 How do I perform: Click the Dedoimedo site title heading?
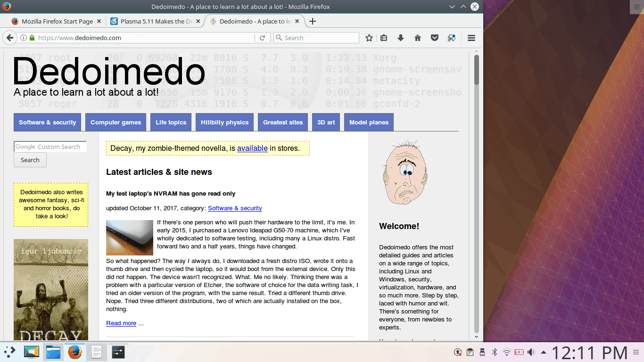(x=109, y=71)
